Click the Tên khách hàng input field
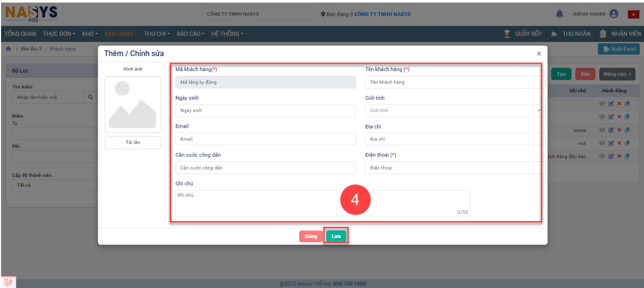The image size is (644, 288). [x=454, y=82]
